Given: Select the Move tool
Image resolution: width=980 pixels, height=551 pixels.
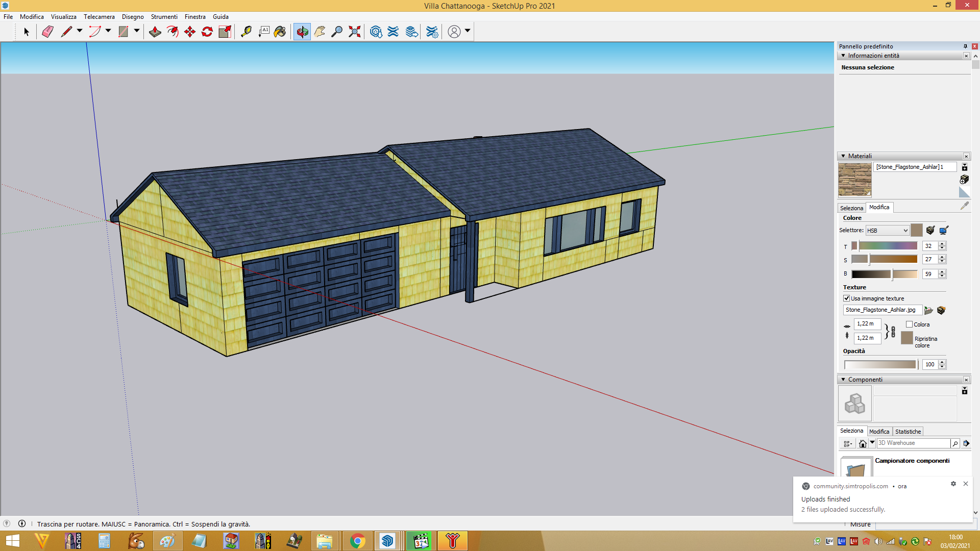Looking at the screenshot, I should tap(190, 32).
